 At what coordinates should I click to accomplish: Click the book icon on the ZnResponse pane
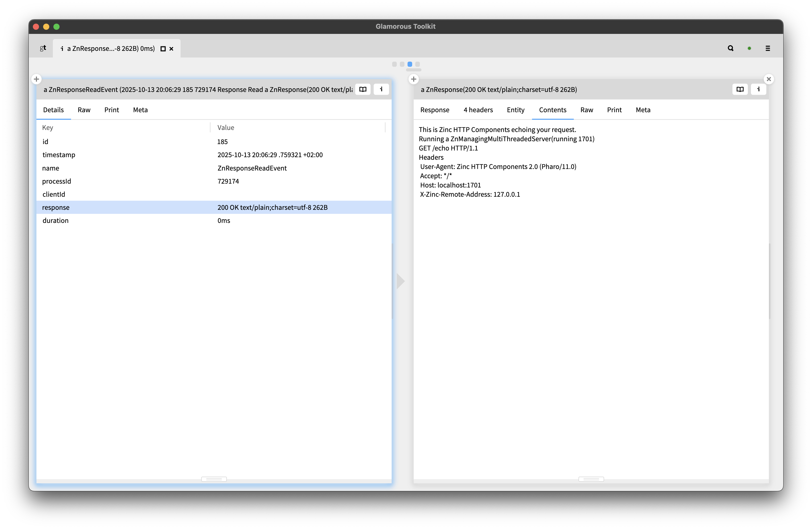pyautogui.click(x=740, y=89)
